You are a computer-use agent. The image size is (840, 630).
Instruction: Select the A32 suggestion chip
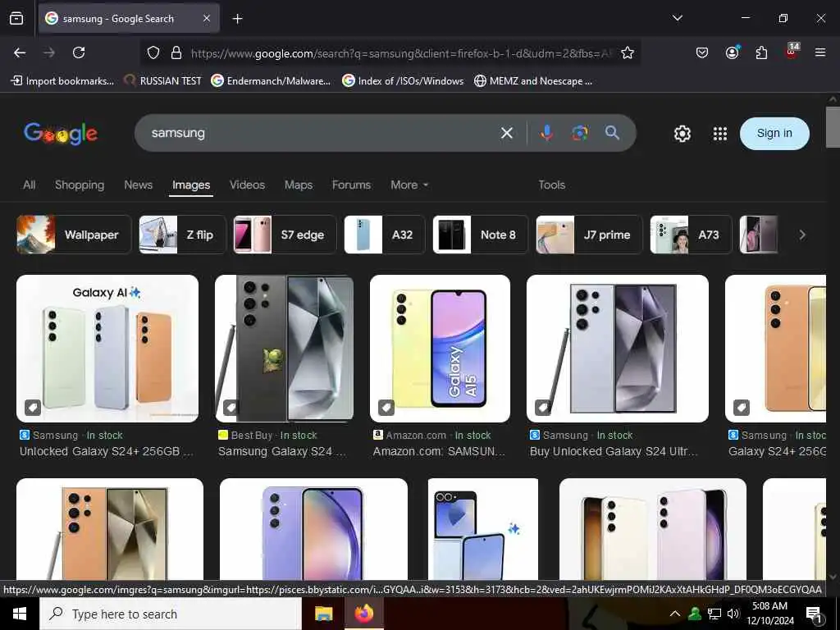click(384, 235)
